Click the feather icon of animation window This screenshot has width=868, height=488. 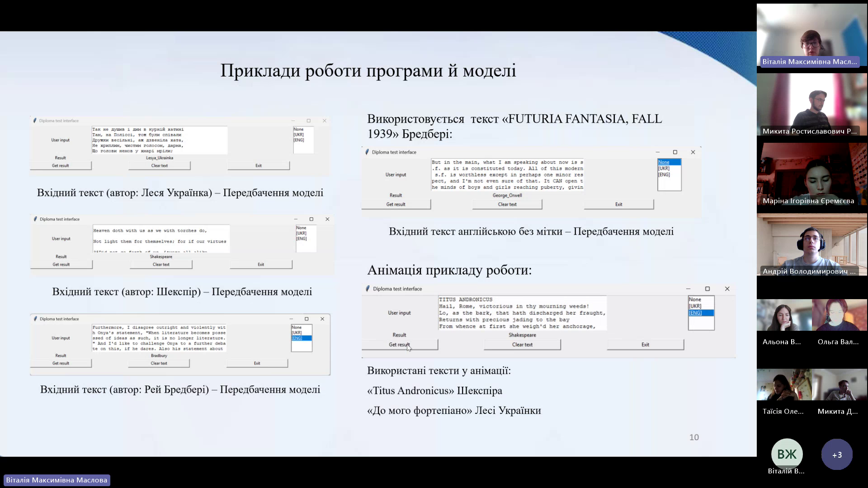(x=368, y=289)
